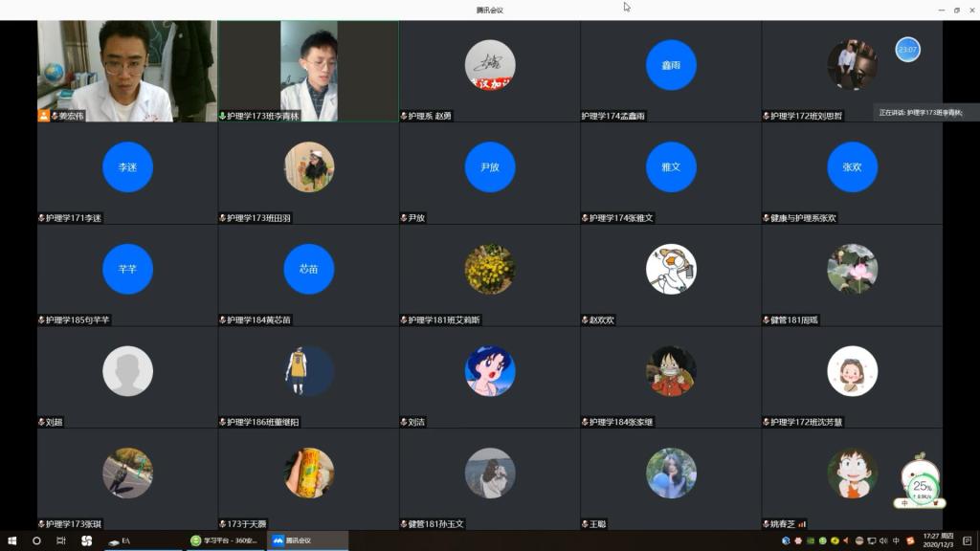
Task: Click the 张欢 blue avatar circle
Action: tap(852, 166)
